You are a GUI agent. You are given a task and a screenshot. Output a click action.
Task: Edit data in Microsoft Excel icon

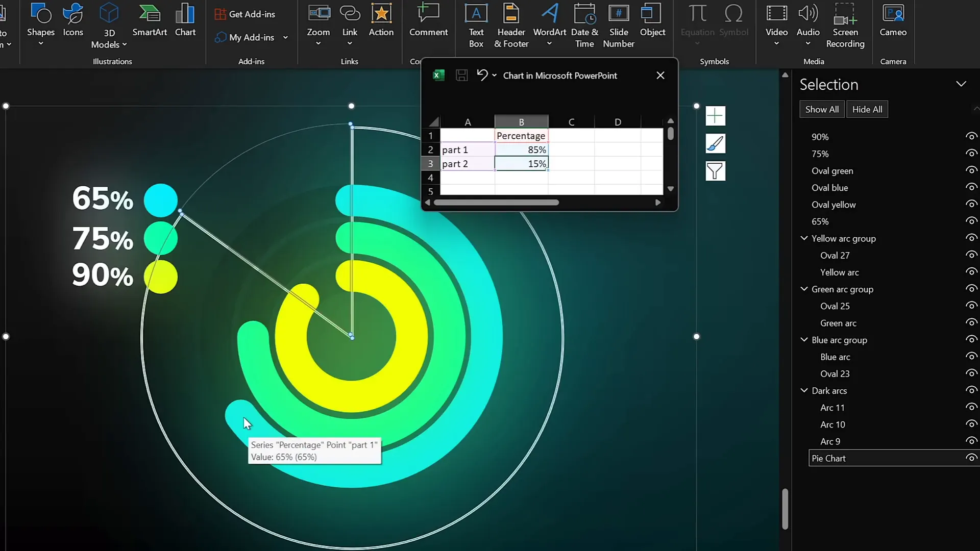tap(438, 76)
